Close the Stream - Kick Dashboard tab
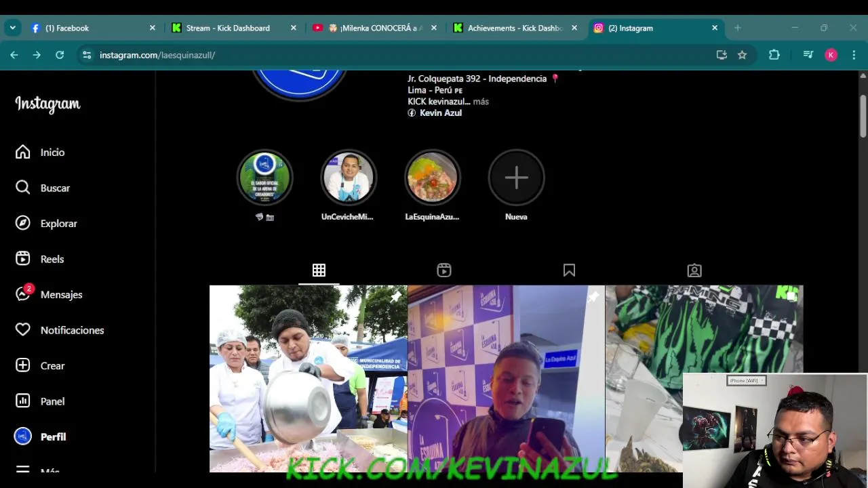868x488 pixels. [x=294, y=28]
